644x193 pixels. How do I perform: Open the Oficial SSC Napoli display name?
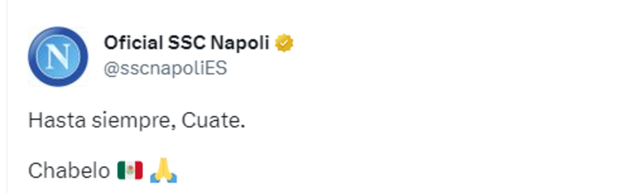click(x=186, y=43)
